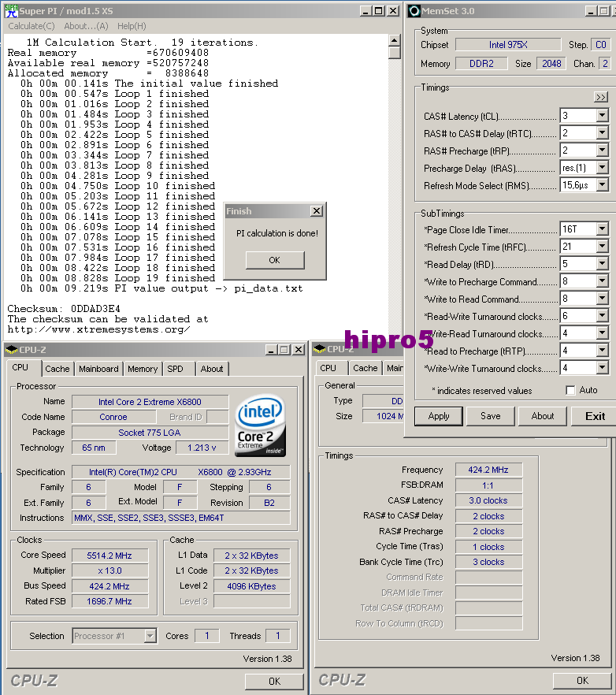Open the Refresh Cycle Time (tRFC) dropdown
The width and height of the screenshot is (616, 695).
click(602, 247)
